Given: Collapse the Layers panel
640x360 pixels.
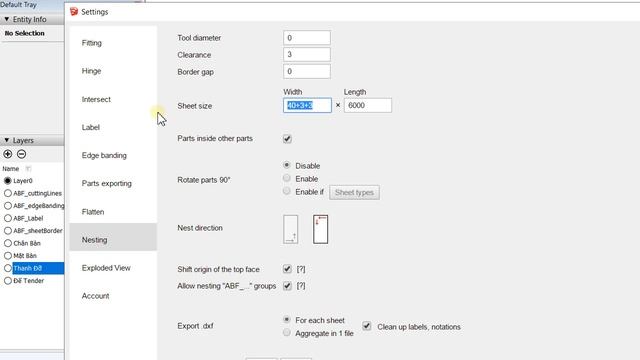Looking at the screenshot, I should 7,140.
